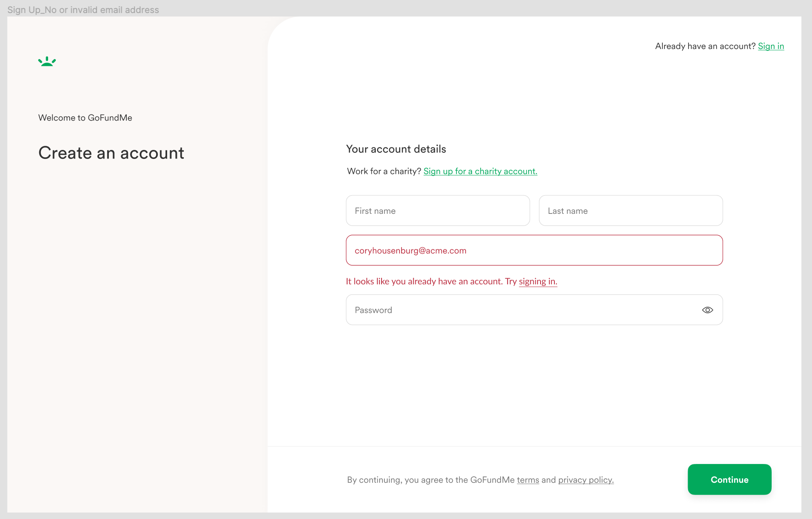The height and width of the screenshot is (519, 812).
Task: Focus the First name field
Action: pos(437,211)
